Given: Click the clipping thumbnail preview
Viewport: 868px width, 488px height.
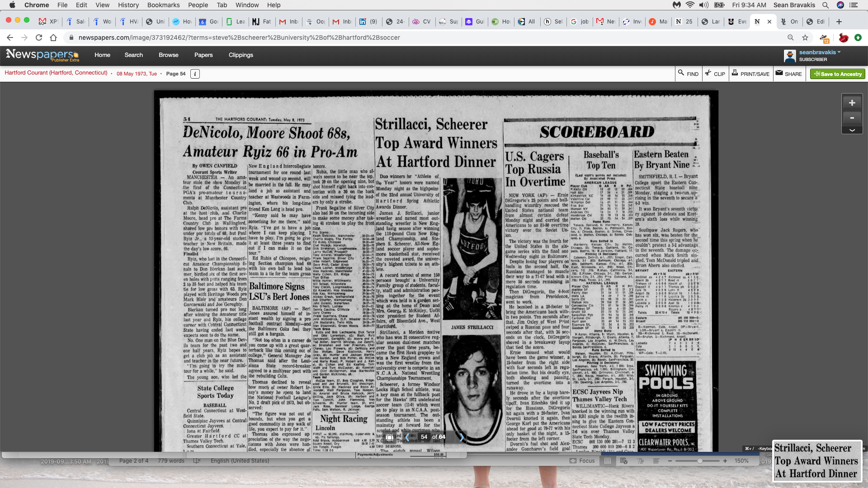Looking at the screenshot, I should (x=816, y=460).
